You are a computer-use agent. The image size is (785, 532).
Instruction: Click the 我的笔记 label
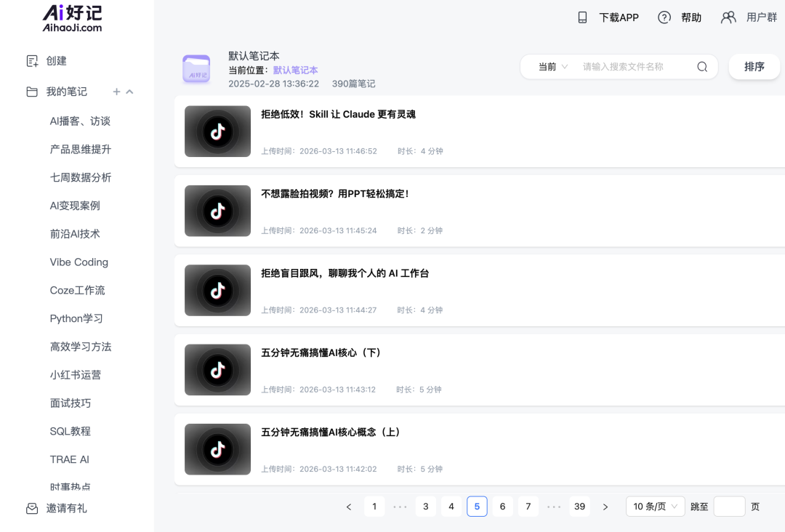(x=67, y=92)
